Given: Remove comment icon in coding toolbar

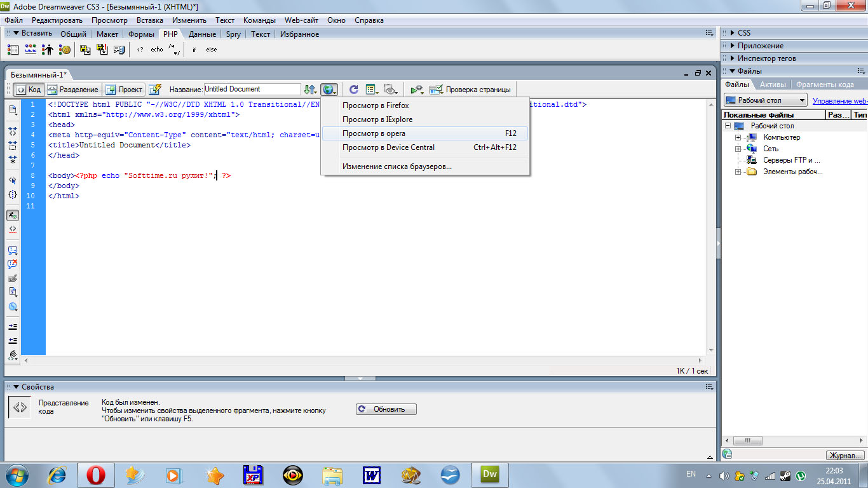Looking at the screenshot, I should [x=13, y=264].
